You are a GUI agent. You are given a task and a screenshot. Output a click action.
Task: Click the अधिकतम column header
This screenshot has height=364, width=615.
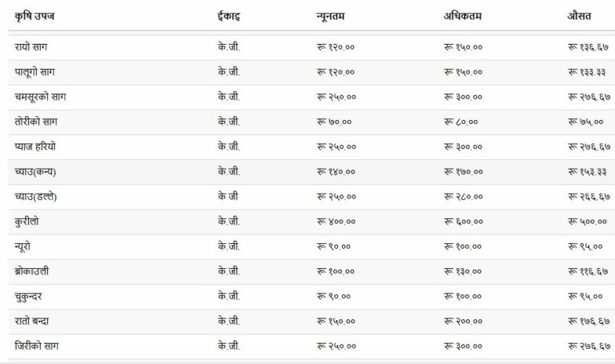(462, 16)
